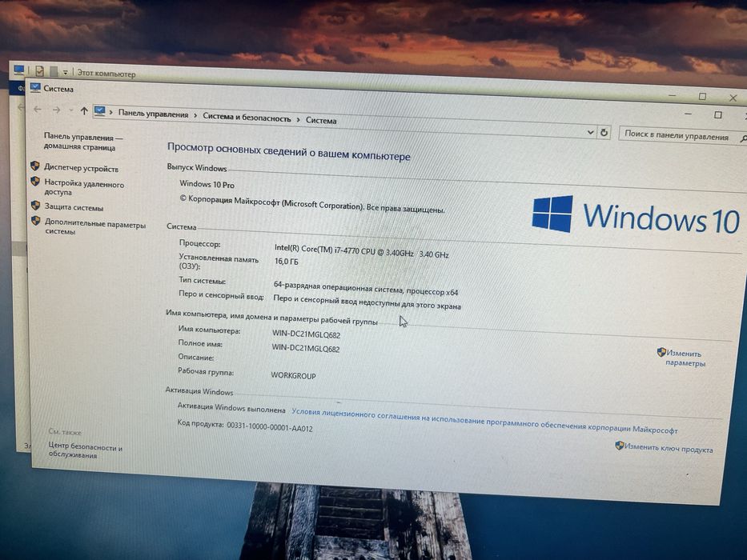Click properties checkmark icon in 'Этот компьютер' toolbar
This screenshot has height=560, width=747.
coord(39,71)
